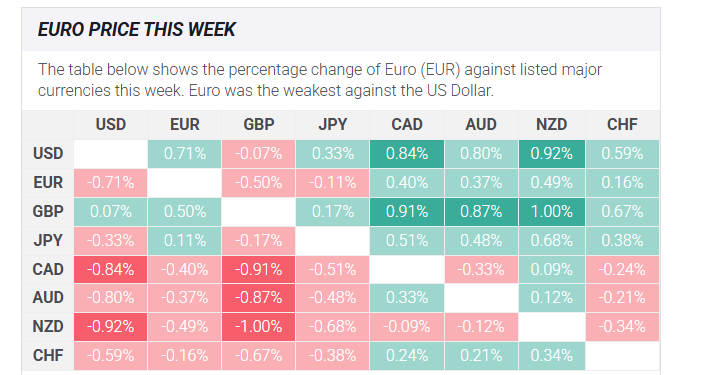Click the 0.11% cell in JPY row
This screenshot has width=704, height=375.
click(185, 241)
